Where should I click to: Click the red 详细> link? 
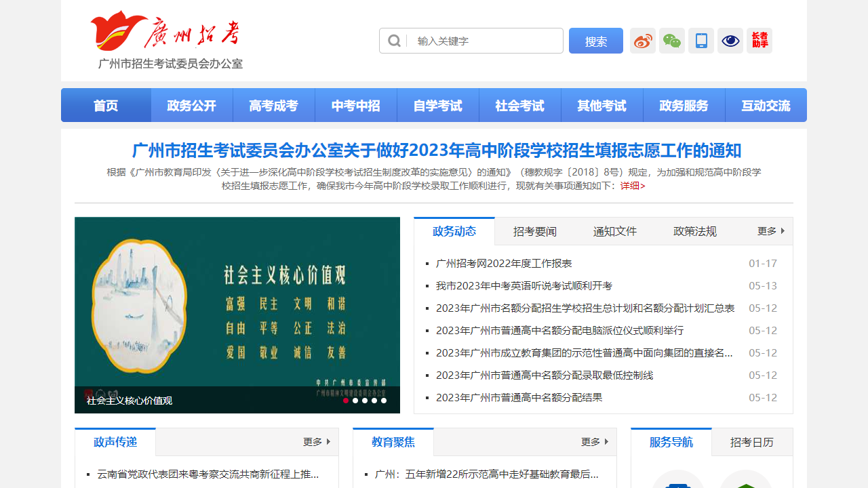point(633,186)
